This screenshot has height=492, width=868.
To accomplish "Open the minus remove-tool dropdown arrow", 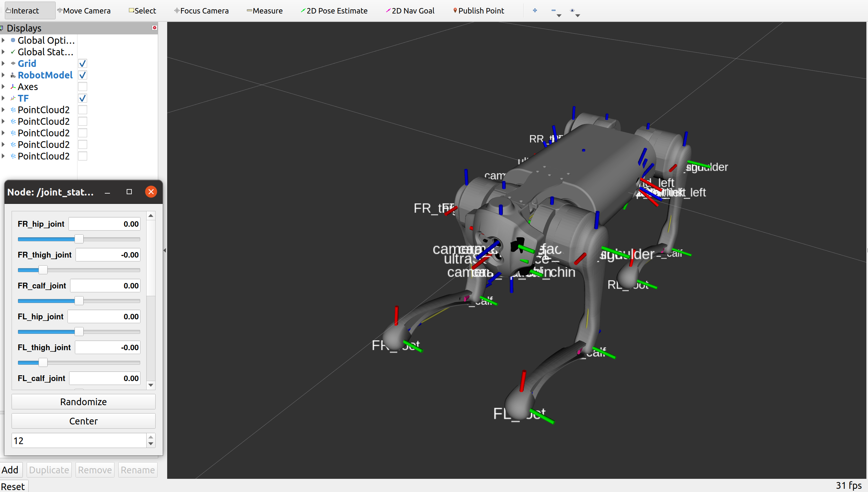I will coord(559,15).
